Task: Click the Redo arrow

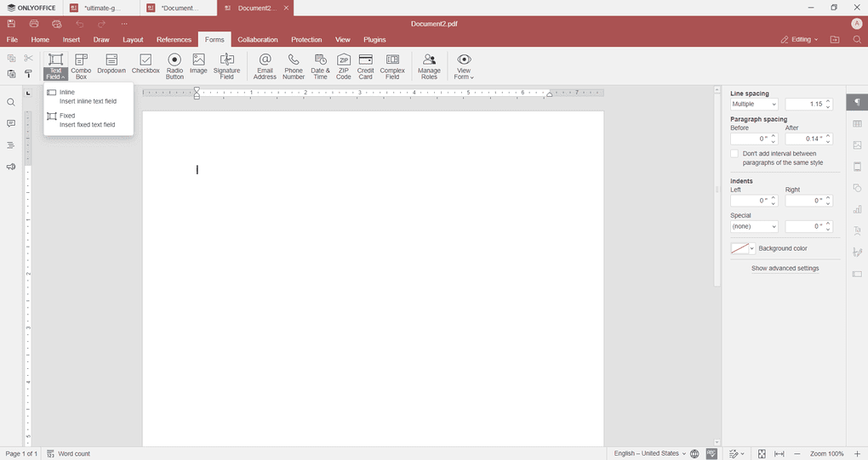Action: tap(102, 24)
